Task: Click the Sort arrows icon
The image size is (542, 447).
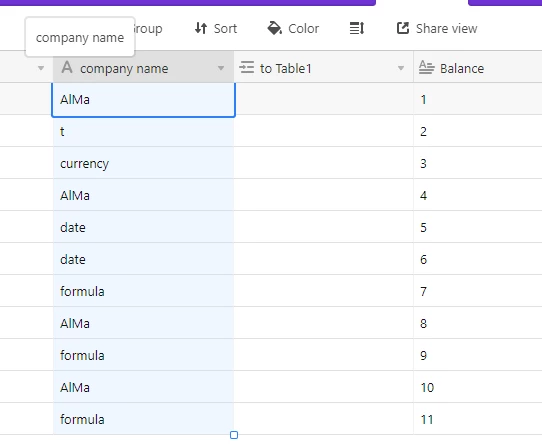Action: click(x=201, y=28)
